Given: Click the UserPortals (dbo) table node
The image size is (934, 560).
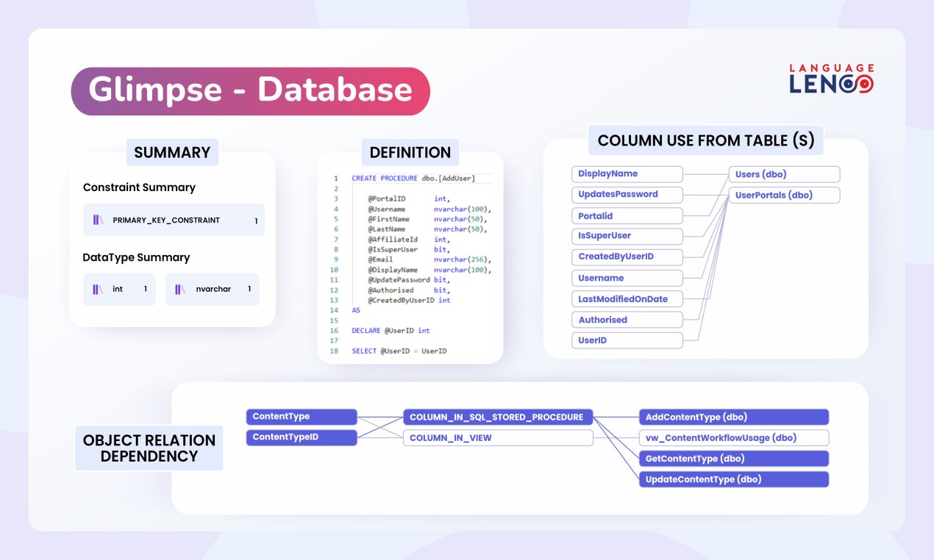Looking at the screenshot, I should 784,195.
